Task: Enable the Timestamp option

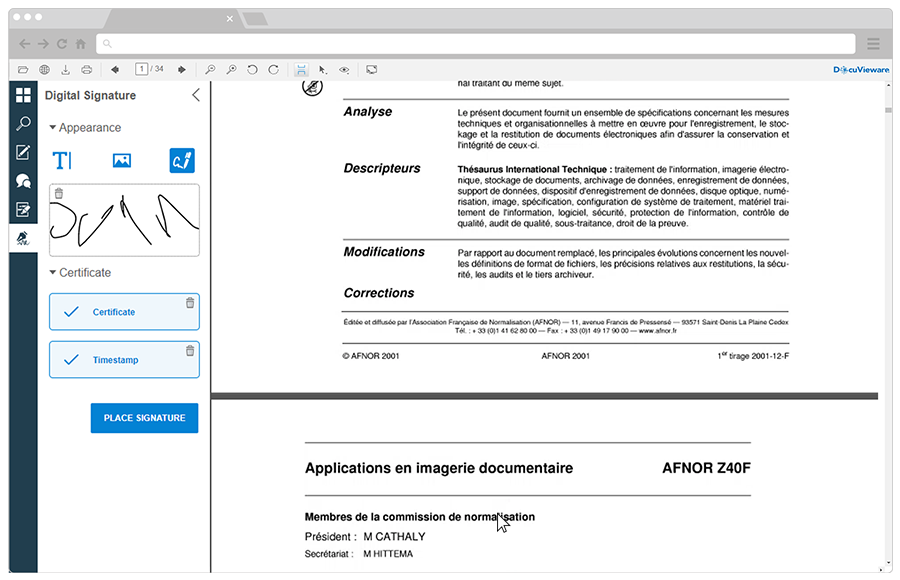Action: 124,359
